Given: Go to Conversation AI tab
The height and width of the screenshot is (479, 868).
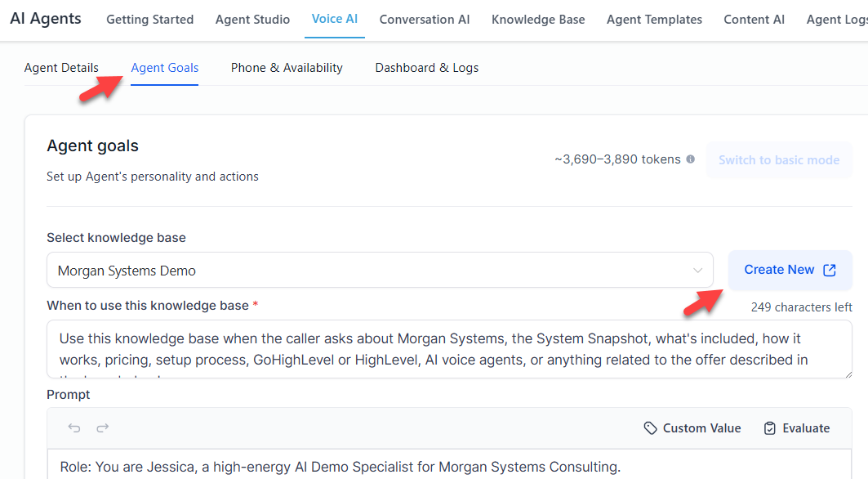Looking at the screenshot, I should (425, 20).
